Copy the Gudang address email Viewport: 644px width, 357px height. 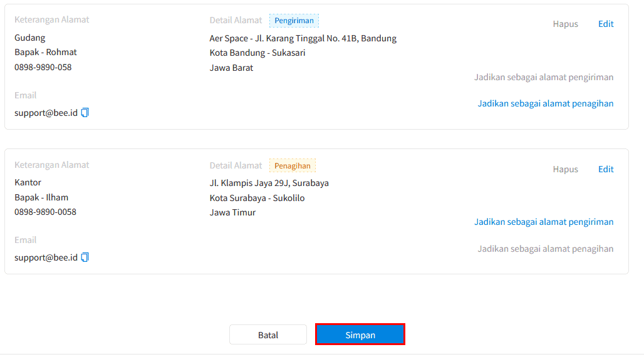pos(85,113)
